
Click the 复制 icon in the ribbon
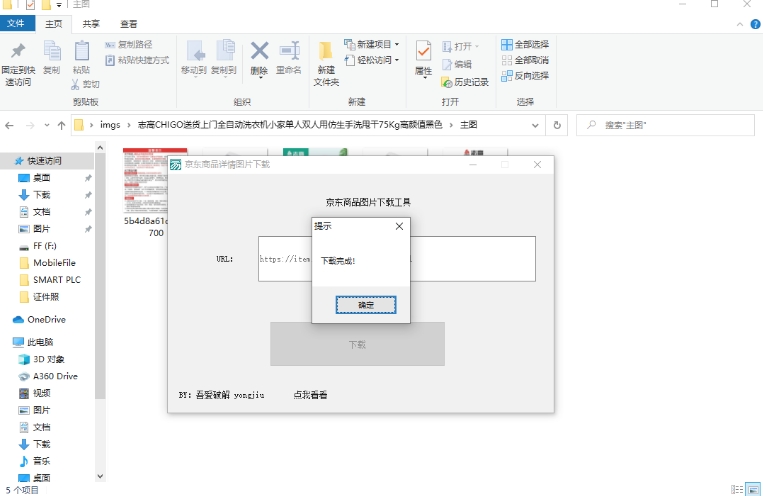(x=52, y=52)
